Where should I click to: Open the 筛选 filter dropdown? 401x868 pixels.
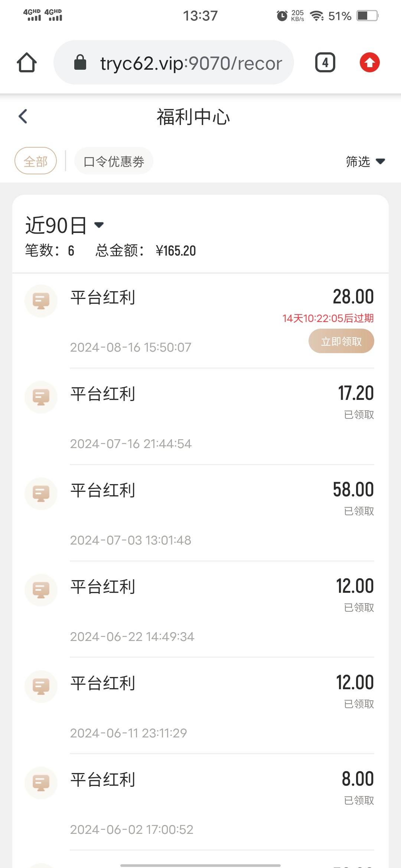point(365,161)
